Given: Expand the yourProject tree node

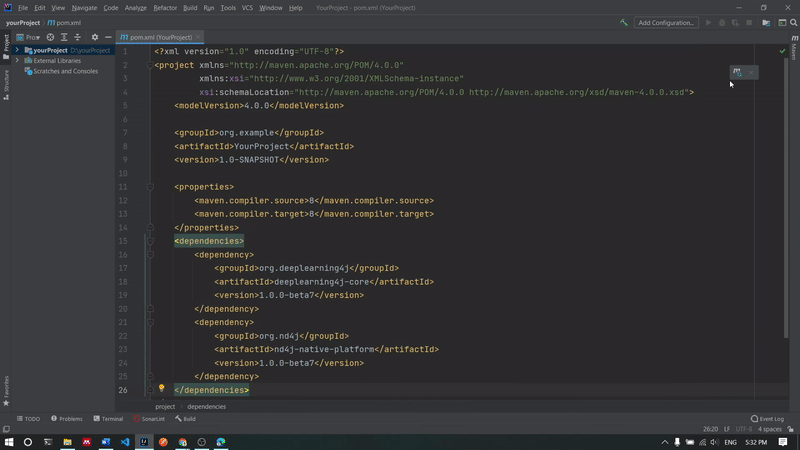Looking at the screenshot, I should (x=17, y=50).
